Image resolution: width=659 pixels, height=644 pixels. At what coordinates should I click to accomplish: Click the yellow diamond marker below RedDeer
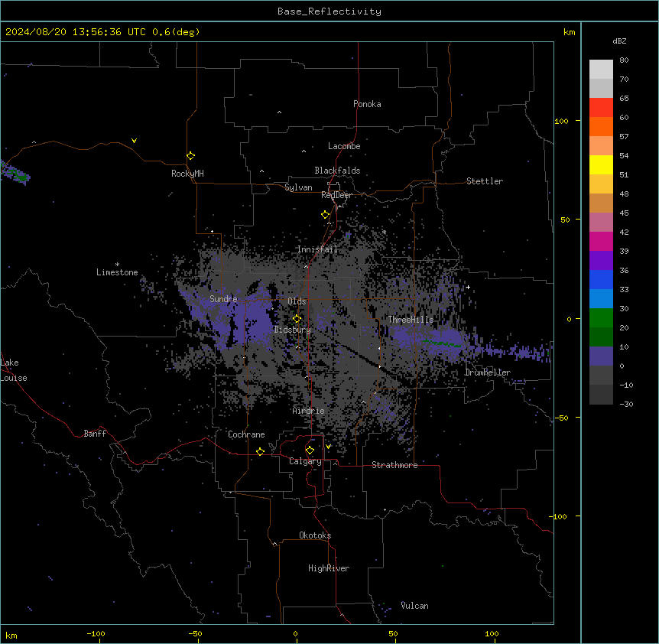(x=325, y=215)
